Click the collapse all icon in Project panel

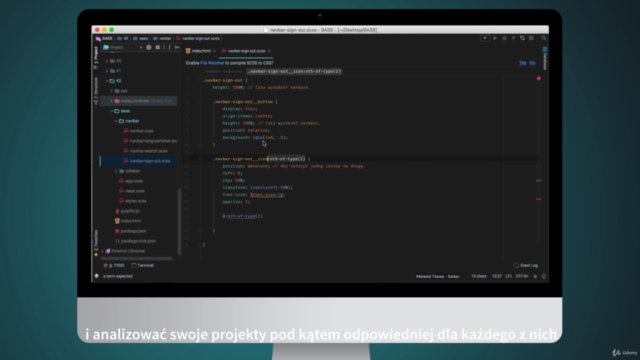pyautogui.click(x=158, y=47)
